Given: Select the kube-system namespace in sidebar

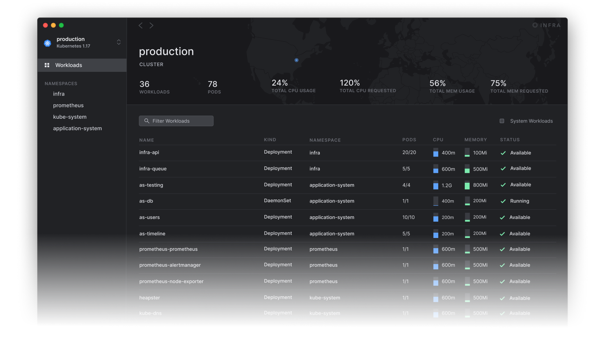Looking at the screenshot, I should pyautogui.click(x=70, y=117).
